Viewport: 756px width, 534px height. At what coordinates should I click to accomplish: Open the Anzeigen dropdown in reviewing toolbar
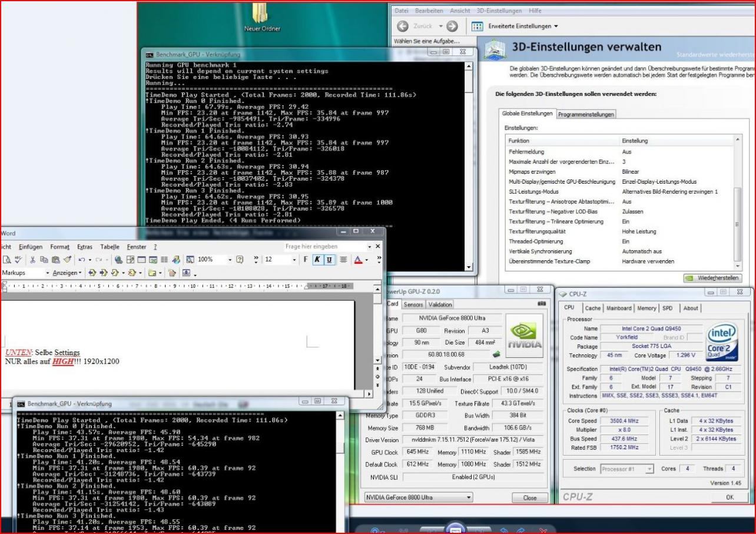point(67,273)
